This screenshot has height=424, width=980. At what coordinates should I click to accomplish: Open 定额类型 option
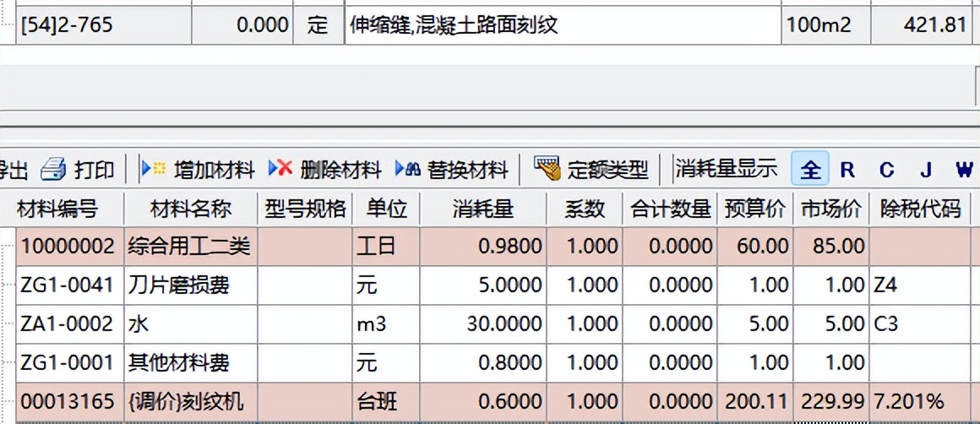tap(608, 170)
